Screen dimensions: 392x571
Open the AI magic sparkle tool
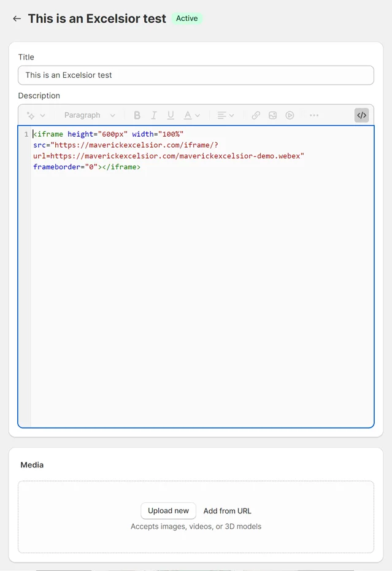(31, 115)
